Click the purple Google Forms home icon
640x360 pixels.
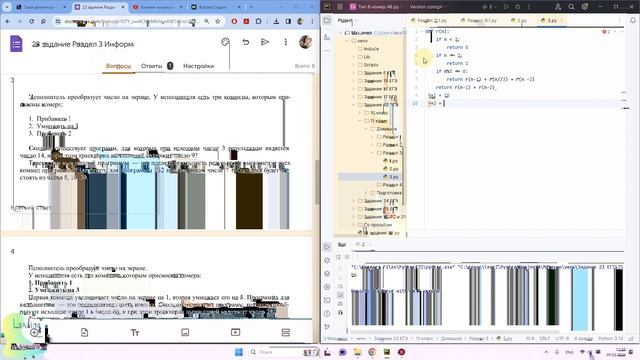(x=16, y=44)
